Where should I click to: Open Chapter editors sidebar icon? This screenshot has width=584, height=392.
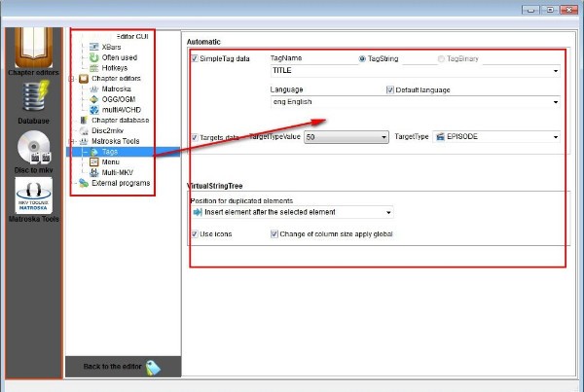33,48
